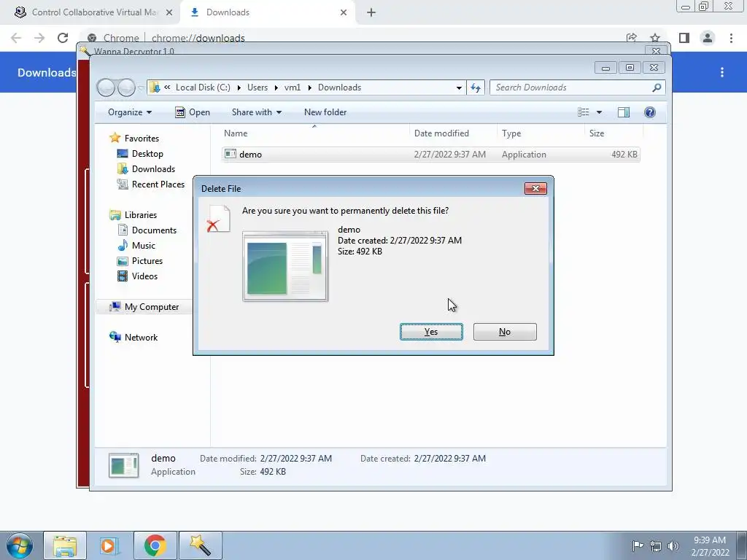This screenshot has height=560, width=747.
Task: Open the Chrome profile icon
Action: (708, 38)
